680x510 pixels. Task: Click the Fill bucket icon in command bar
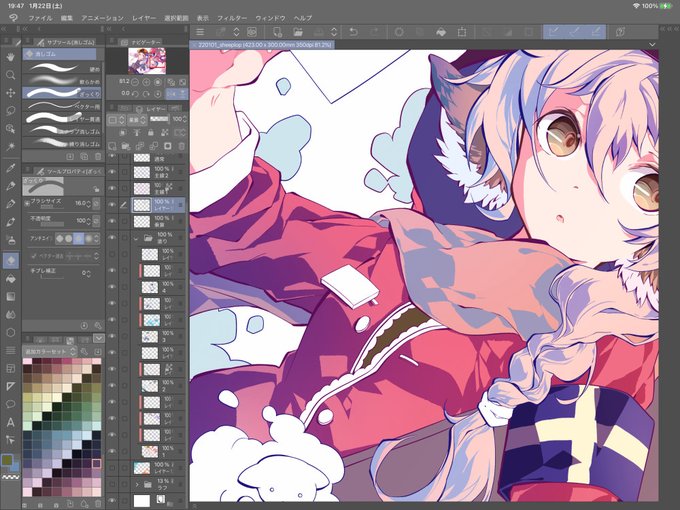(x=441, y=32)
